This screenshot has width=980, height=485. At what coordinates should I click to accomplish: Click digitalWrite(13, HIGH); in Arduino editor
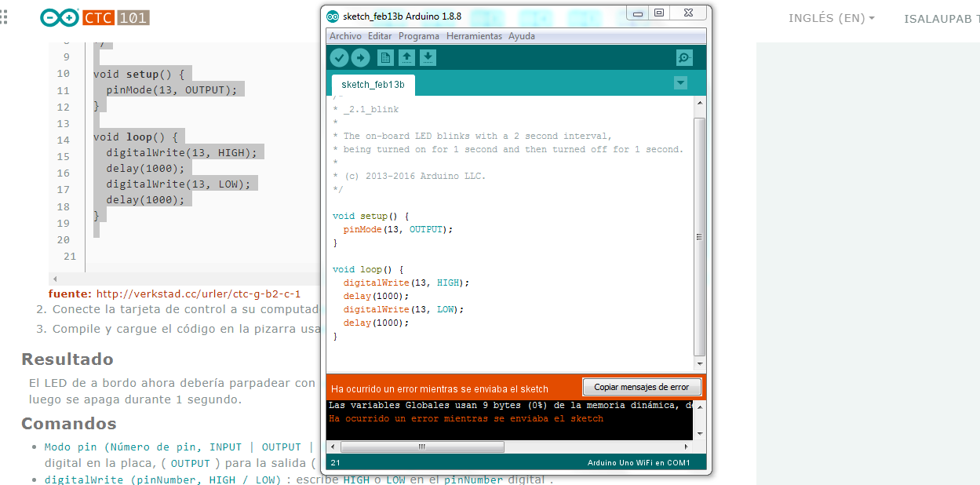(x=406, y=283)
